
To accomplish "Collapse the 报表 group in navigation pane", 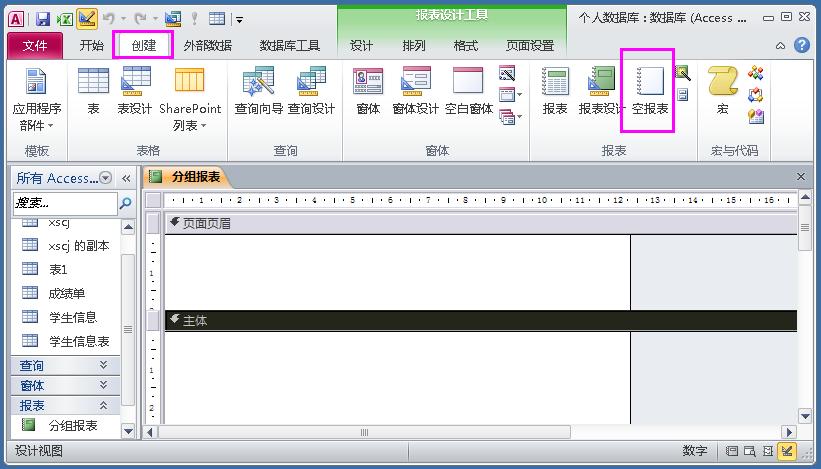I will [66, 405].
